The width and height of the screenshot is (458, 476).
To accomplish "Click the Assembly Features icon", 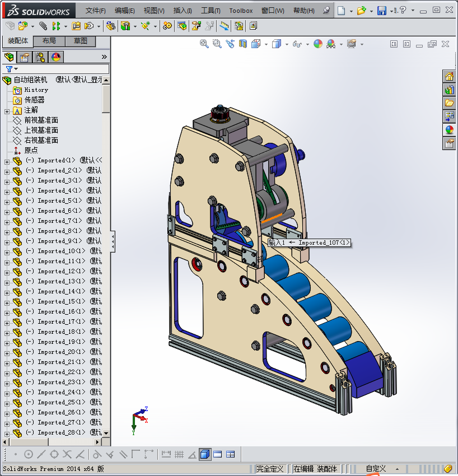I will [125, 26].
